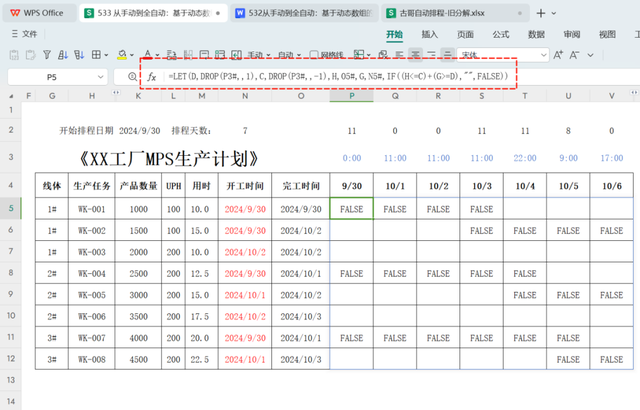Select the 完工时间 header cell
Image resolution: width=640 pixels, height=410 pixels.
click(301, 186)
